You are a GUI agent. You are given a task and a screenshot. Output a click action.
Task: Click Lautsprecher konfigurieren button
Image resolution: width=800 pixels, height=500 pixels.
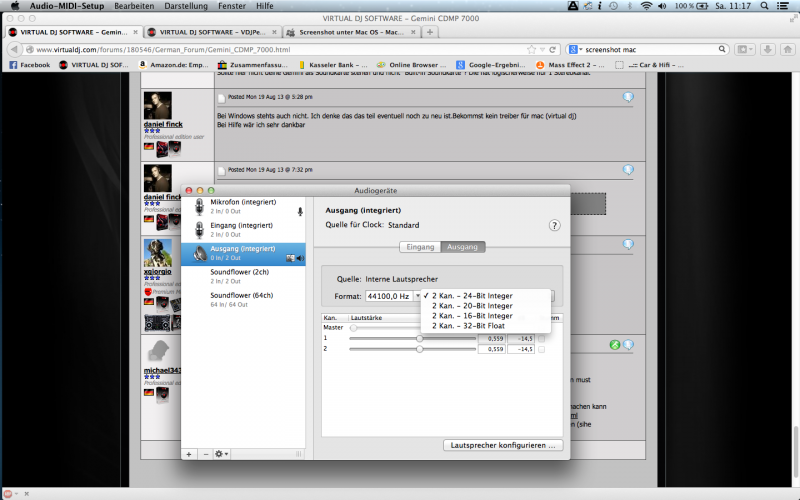(503, 444)
